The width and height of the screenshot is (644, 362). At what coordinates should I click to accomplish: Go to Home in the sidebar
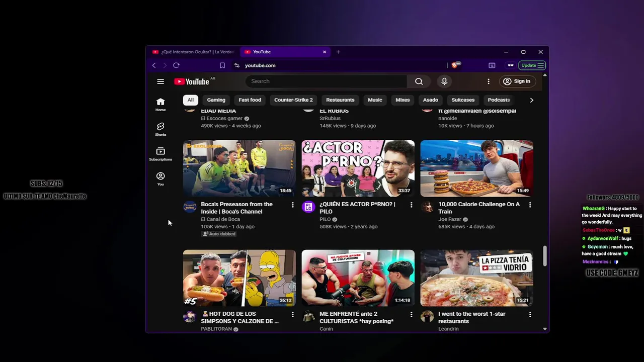coord(160,105)
